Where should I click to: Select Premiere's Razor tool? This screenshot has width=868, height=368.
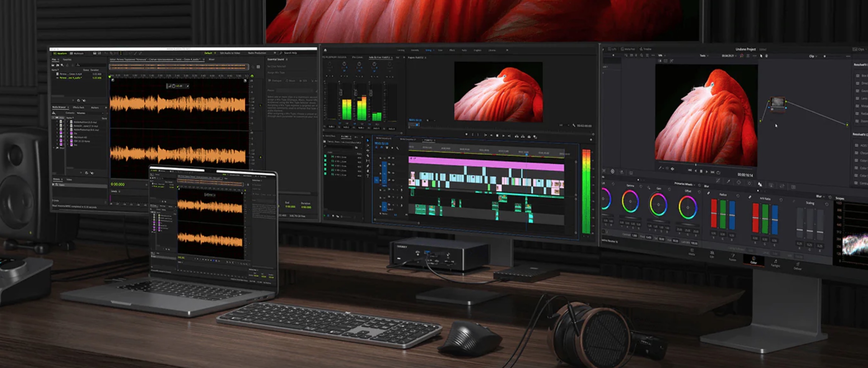368,156
